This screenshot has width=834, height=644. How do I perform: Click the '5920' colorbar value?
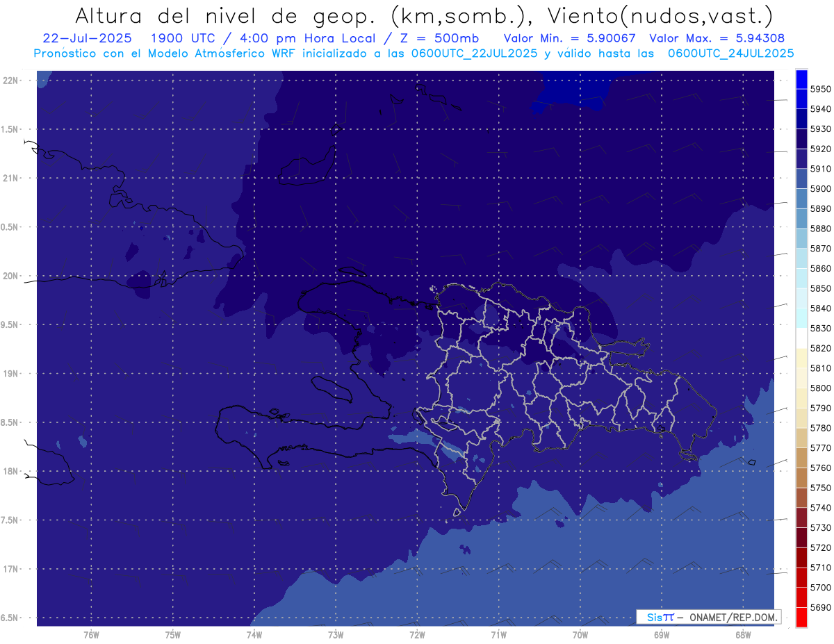[820, 149]
